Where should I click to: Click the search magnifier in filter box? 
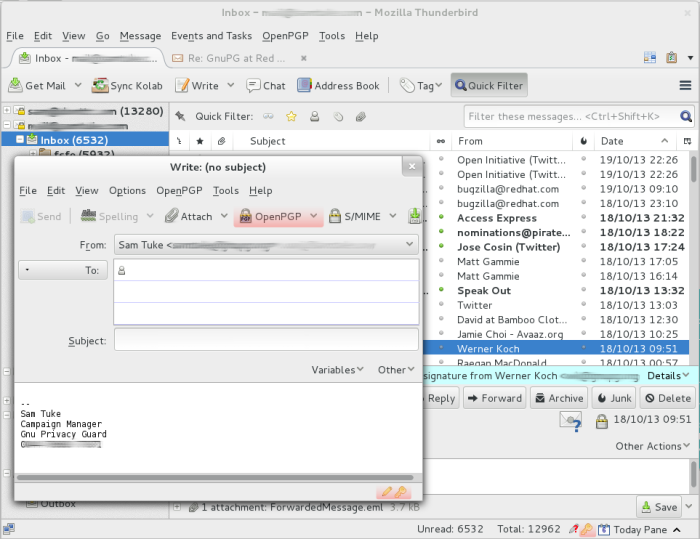pos(686,117)
